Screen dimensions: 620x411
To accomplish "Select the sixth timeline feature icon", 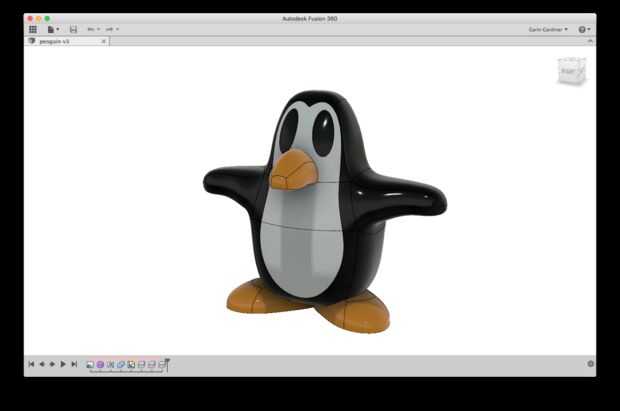I will [x=141, y=365].
